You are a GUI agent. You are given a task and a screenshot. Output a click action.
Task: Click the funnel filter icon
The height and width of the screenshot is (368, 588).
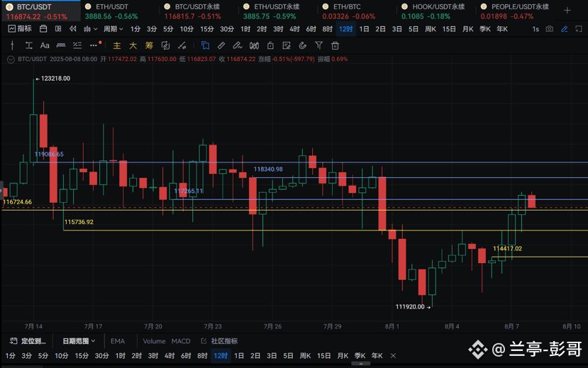[318, 45]
